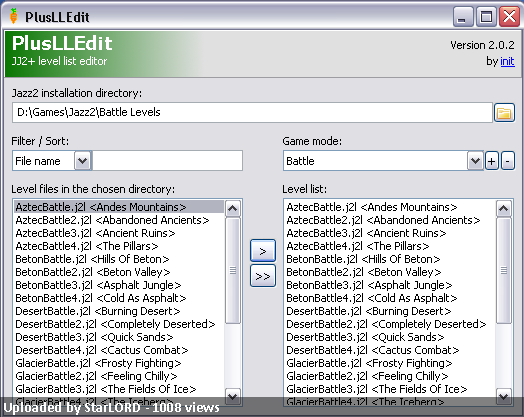
Task: Click the Level list scrollbar thumb
Action: [x=504, y=271]
